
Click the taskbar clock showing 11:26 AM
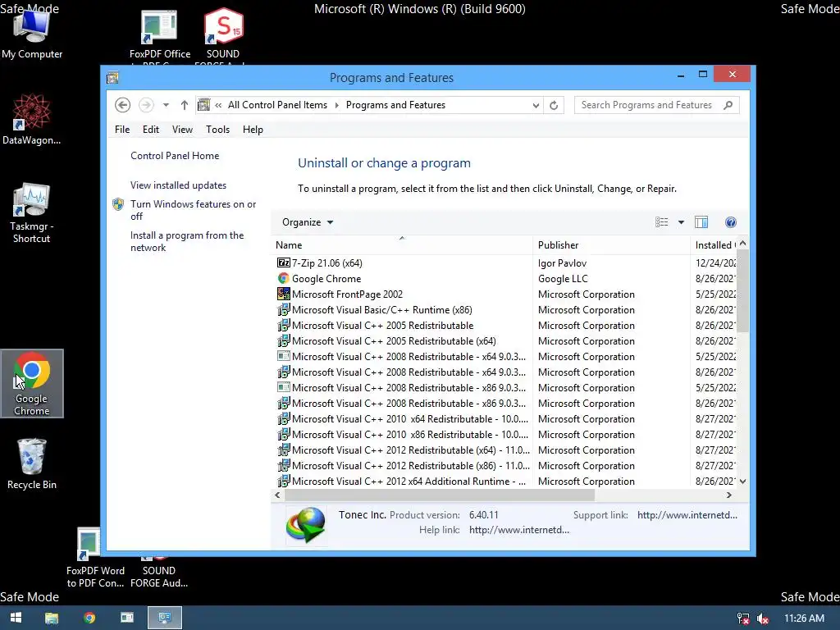804,619
